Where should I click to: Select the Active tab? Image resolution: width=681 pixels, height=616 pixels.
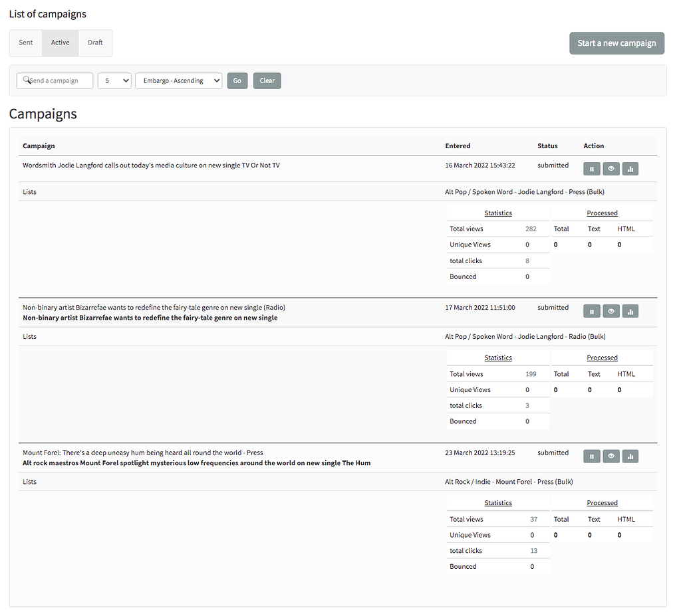tap(60, 43)
